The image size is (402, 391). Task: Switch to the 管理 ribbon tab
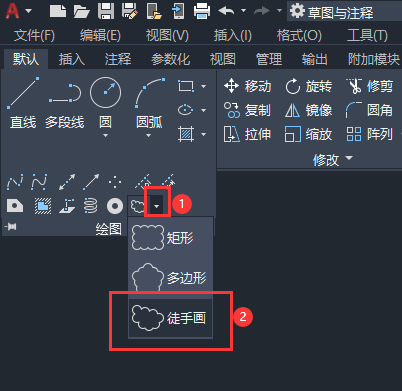coord(269,59)
